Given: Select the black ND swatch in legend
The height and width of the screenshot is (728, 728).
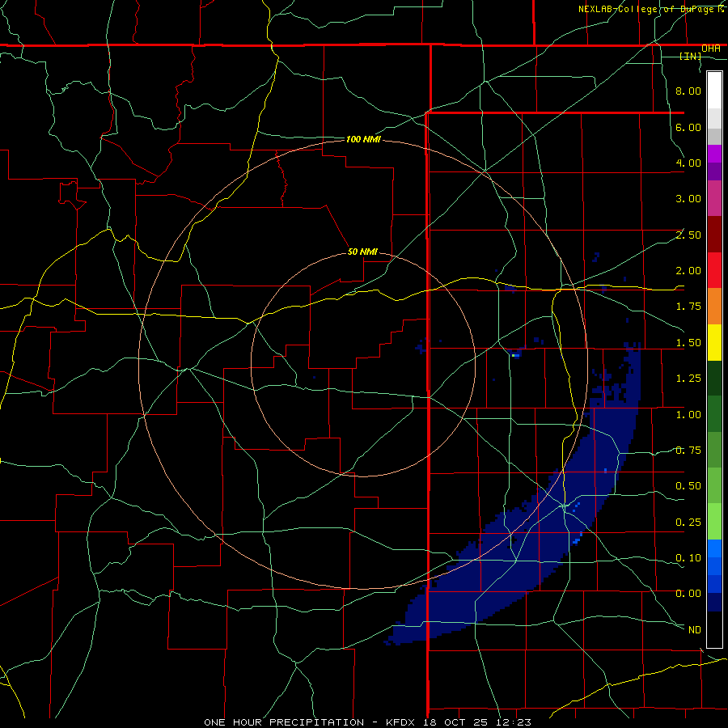Looking at the screenshot, I should click(x=714, y=629).
